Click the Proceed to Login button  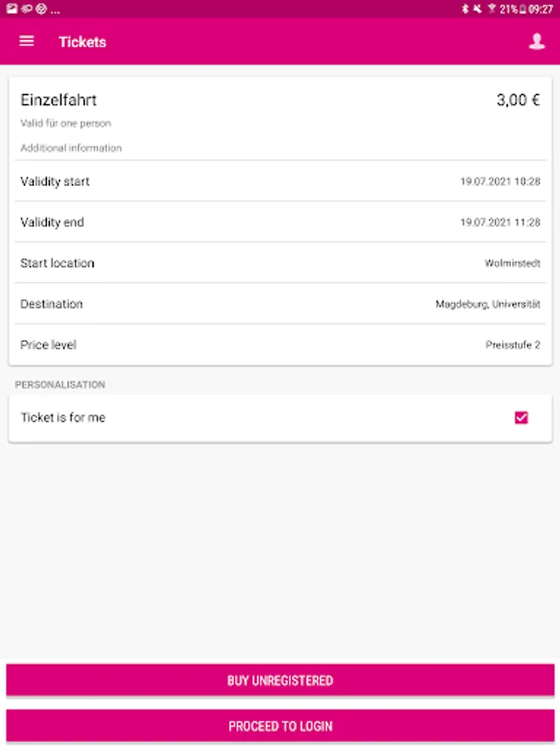click(x=280, y=726)
